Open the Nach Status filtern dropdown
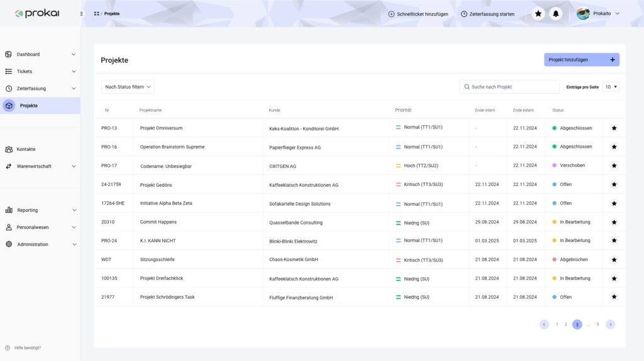This screenshot has width=644, height=361. pyautogui.click(x=128, y=87)
